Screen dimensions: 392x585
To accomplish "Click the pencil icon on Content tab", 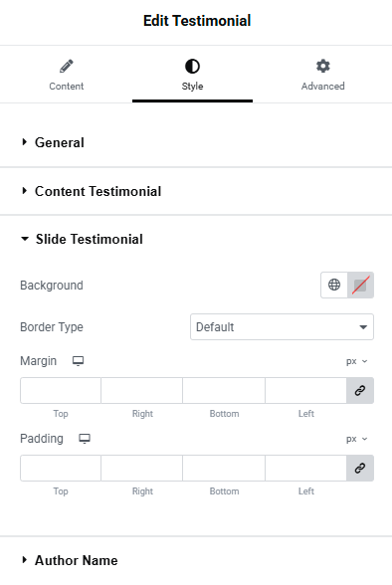I will 67,66.
